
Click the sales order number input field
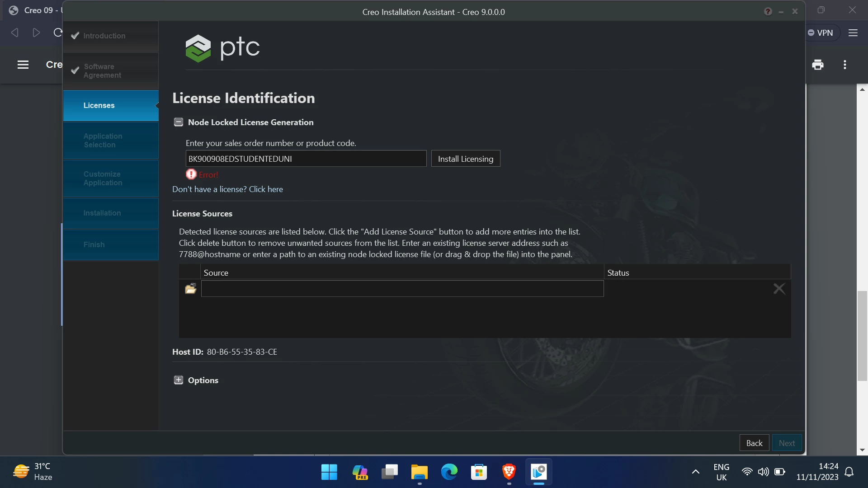(x=306, y=159)
